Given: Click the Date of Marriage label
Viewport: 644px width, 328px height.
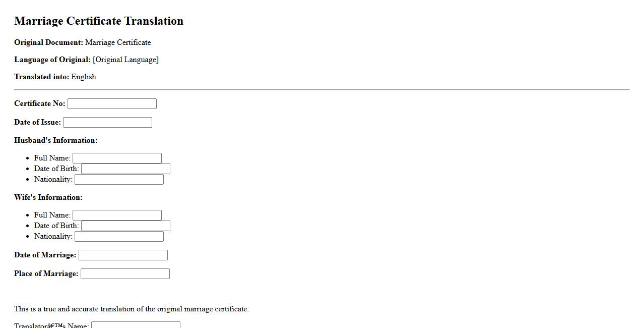Looking at the screenshot, I should (x=45, y=255).
